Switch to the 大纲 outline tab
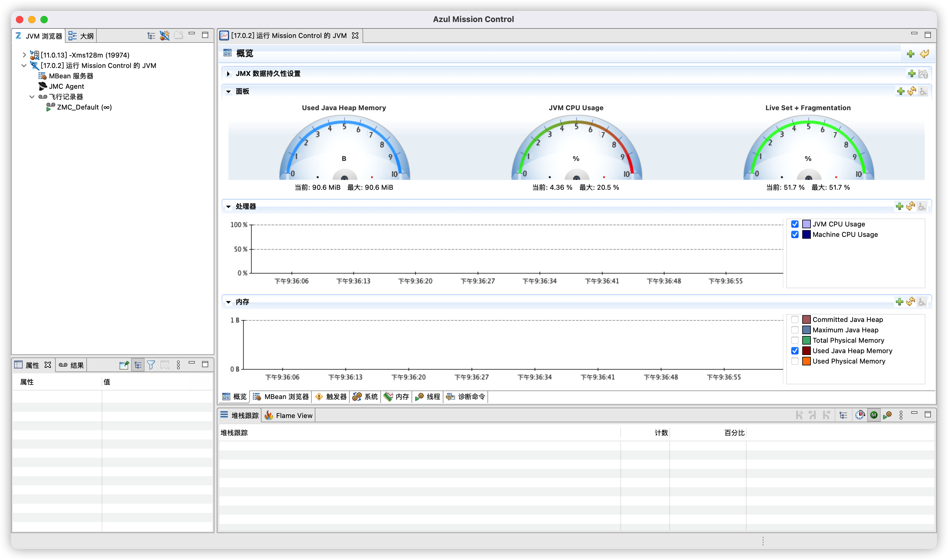Image resolution: width=948 pixels, height=560 pixels. 81,36
